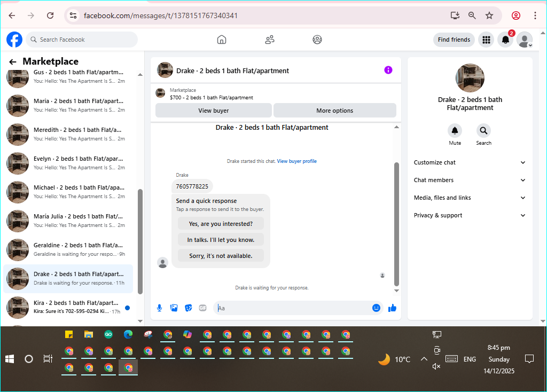Open the Facebook menu grid icon
The image size is (547, 392).
486,40
